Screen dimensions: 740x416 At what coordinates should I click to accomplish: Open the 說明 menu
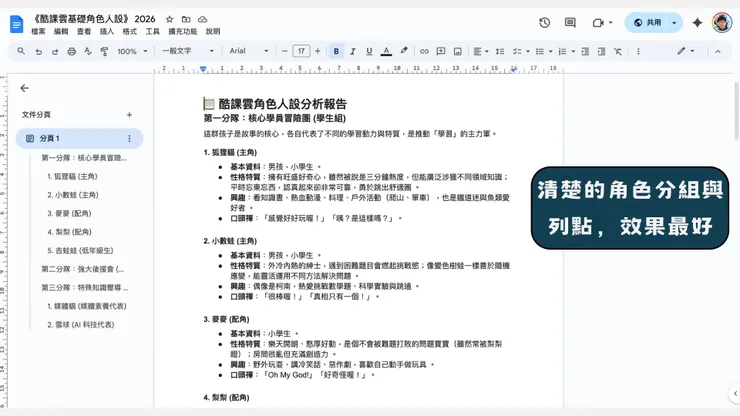pyautogui.click(x=213, y=32)
